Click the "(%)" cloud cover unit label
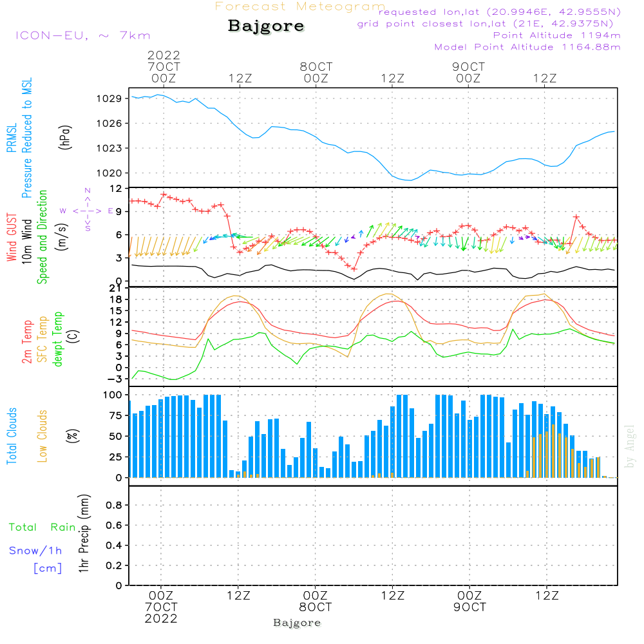 (72, 436)
